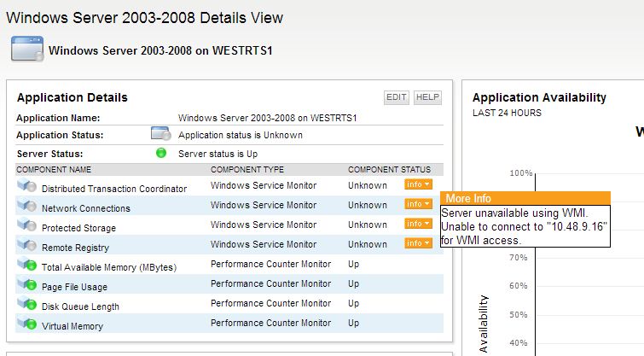Click the Application Status unknown icon
This screenshot has width=644, height=356.
pos(160,133)
